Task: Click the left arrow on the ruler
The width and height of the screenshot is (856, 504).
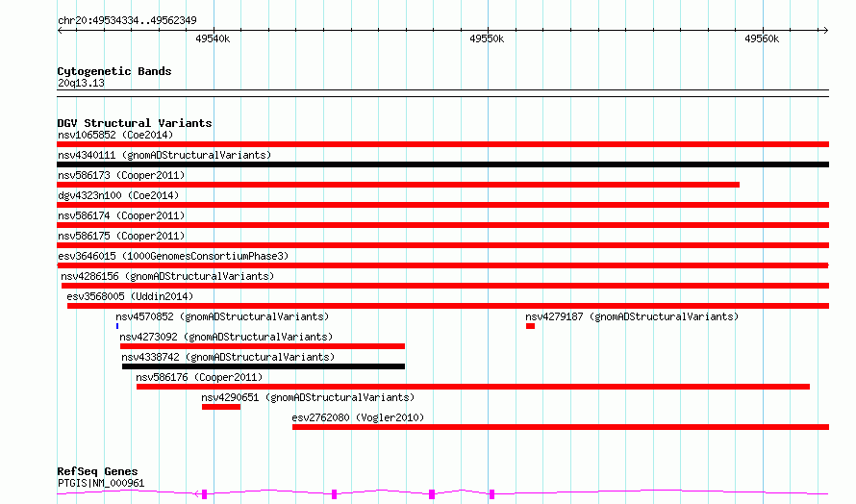Action: point(60,30)
